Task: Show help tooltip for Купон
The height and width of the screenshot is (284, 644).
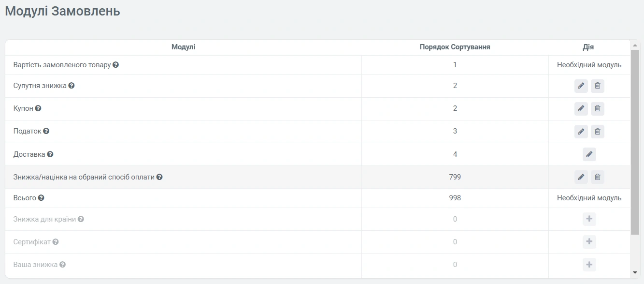Action: pyautogui.click(x=38, y=108)
